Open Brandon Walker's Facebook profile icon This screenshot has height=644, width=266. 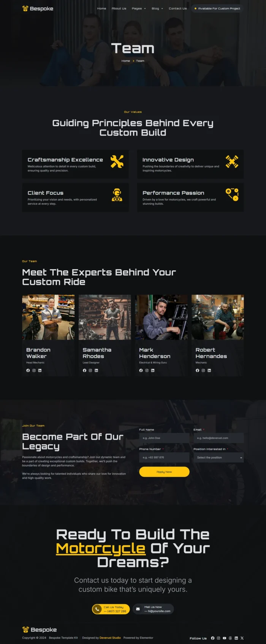[28, 370]
